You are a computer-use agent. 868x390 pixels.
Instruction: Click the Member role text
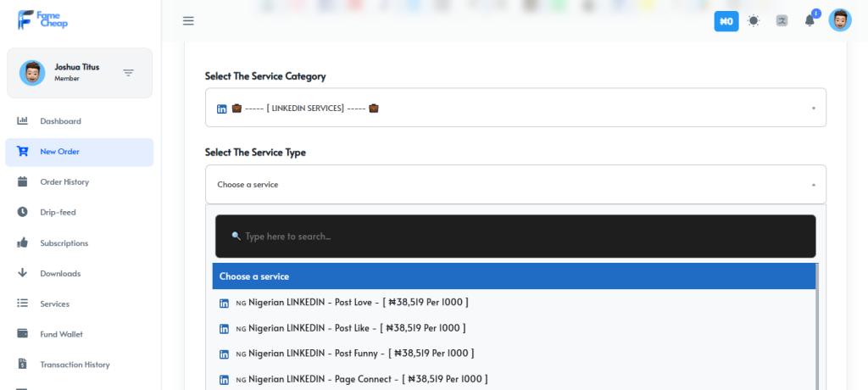pos(67,79)
